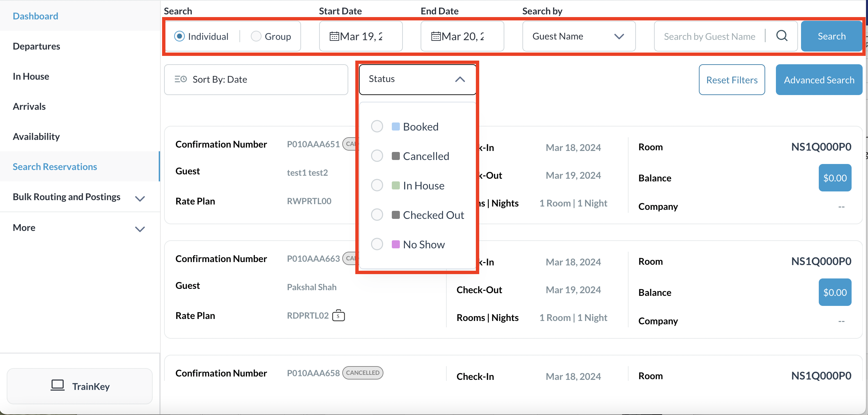Select the Group radio option
Image resolution: width=868 pixels, height=415 pixels.
point(256,36)
